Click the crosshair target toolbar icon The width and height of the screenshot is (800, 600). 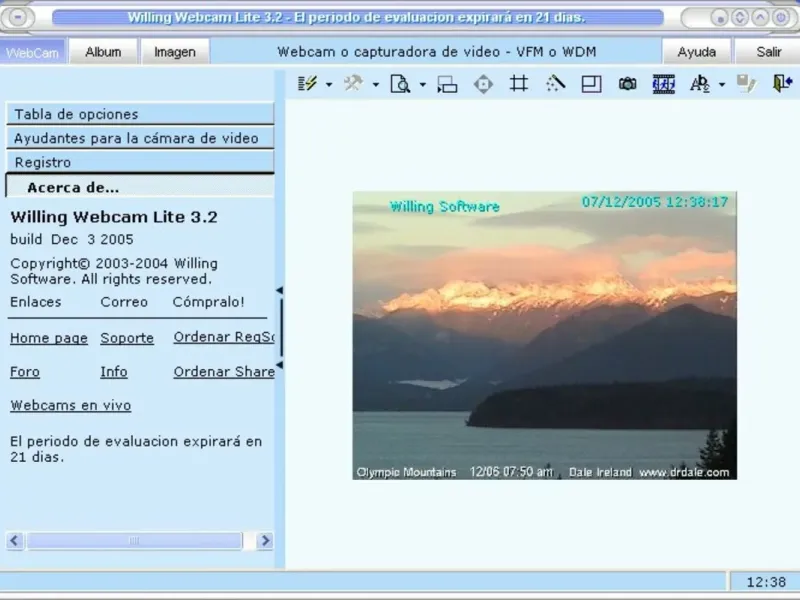pyautogui.click(x=483, y=85)
